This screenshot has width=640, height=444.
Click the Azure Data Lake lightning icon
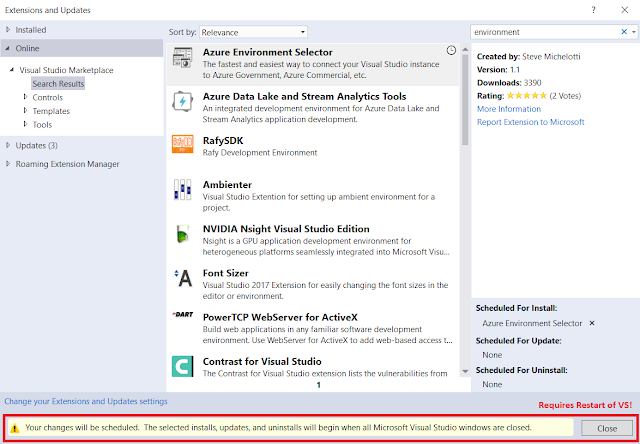pyautogui.click(x=182, y=102)
